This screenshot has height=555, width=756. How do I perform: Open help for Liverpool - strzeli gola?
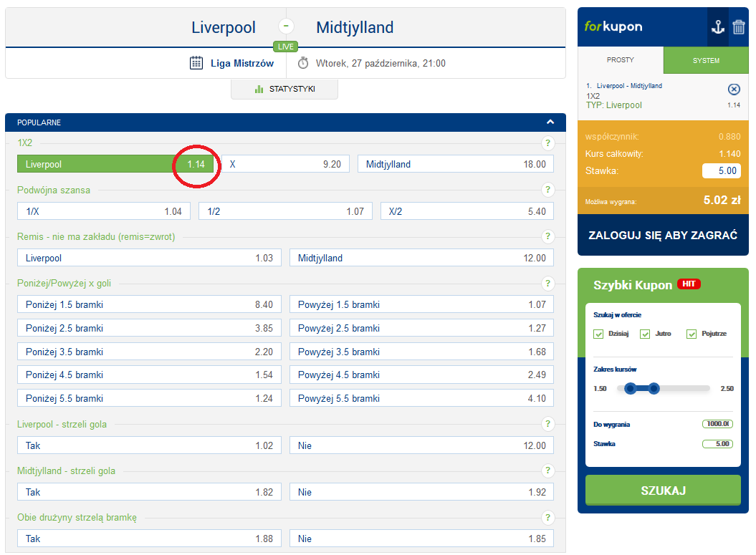pyautogui.click(x=547, y=424)
